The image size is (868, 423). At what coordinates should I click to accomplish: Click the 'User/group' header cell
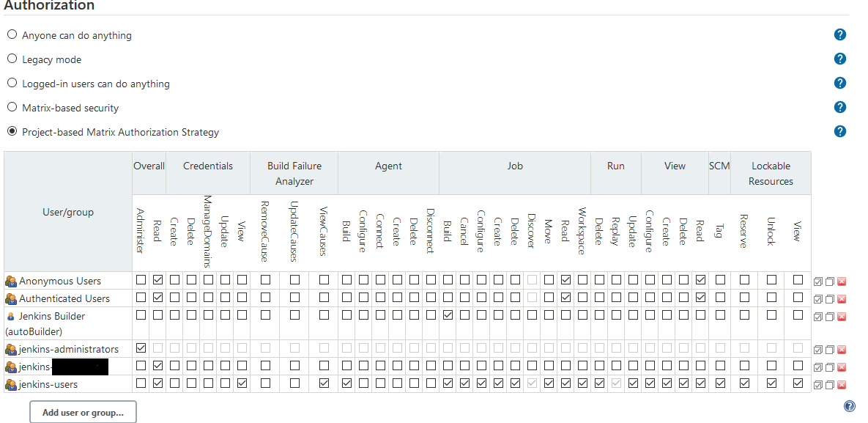click(68, 212)
